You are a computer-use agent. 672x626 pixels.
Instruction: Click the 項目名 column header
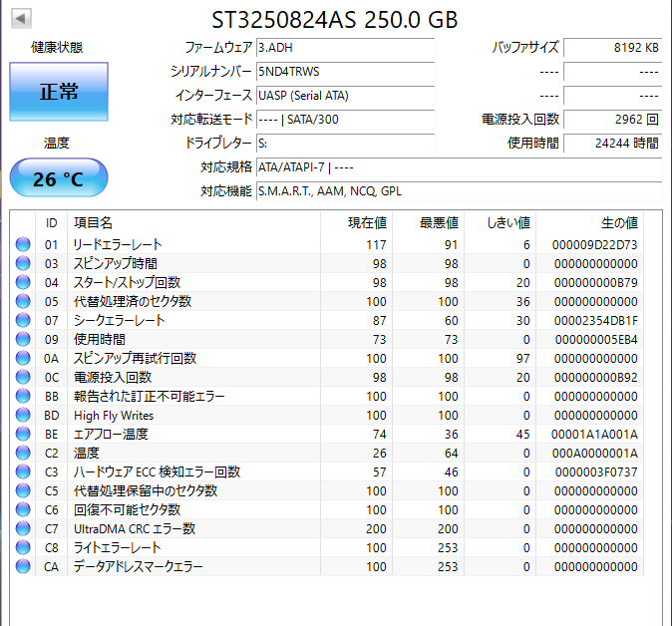[x=194, y=223]
